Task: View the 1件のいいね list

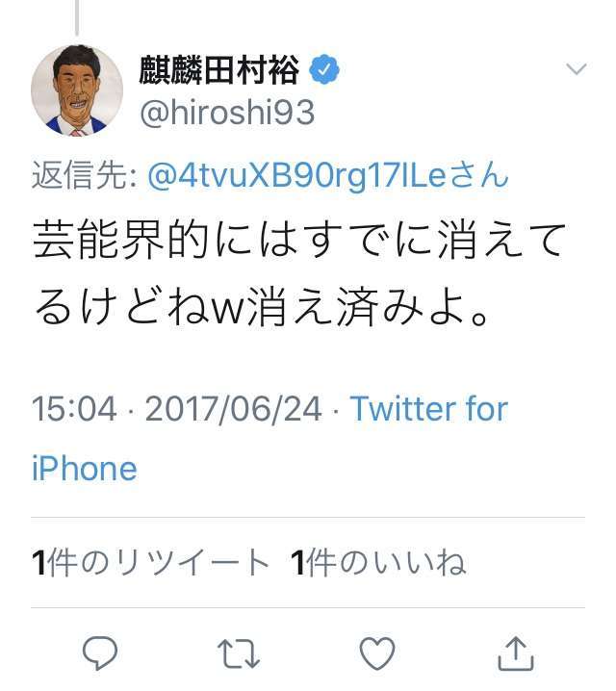Action: point(378,563)
